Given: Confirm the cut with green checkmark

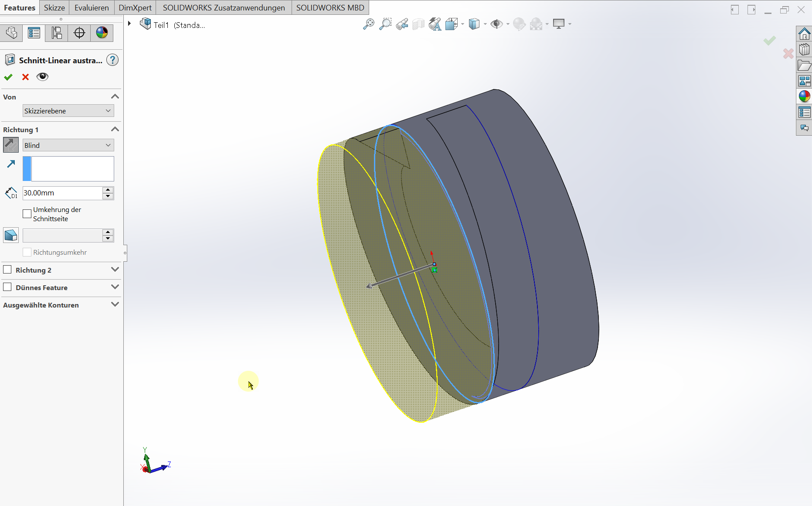Looking at the screenshot, I should [8, 77].
